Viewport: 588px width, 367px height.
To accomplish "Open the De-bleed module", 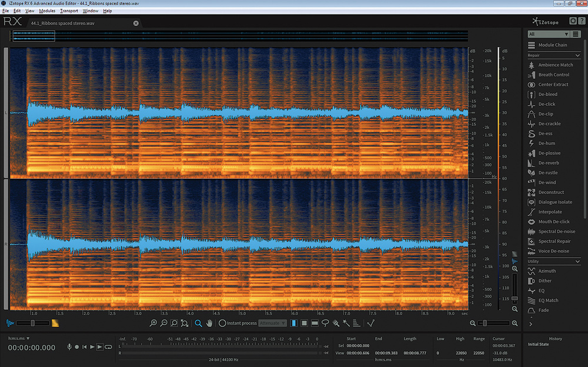I will click(543, 94).
